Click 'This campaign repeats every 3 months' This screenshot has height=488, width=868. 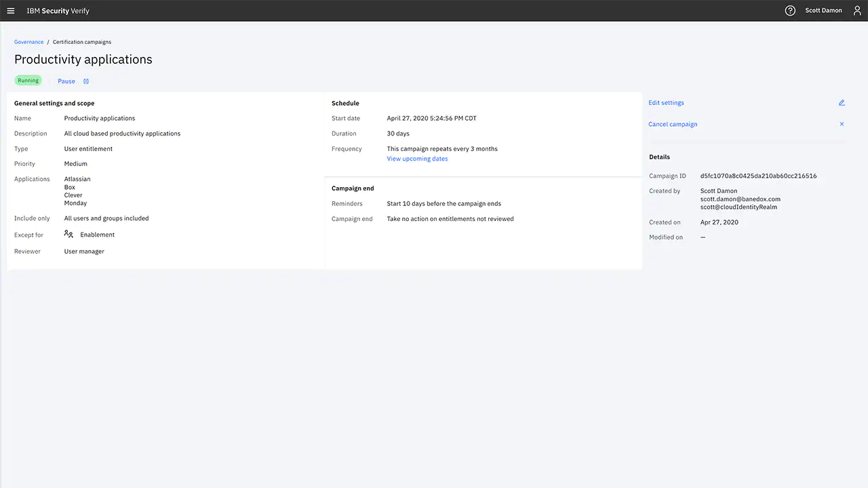(x=442, y=149)
